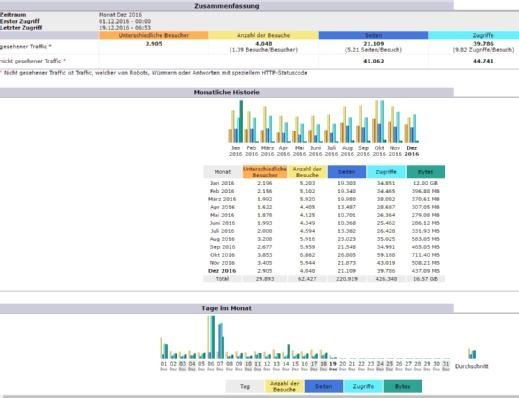Click the Zusammenfassung section title bar
This screenshot has width=519, height=398.
coord(227,6)
